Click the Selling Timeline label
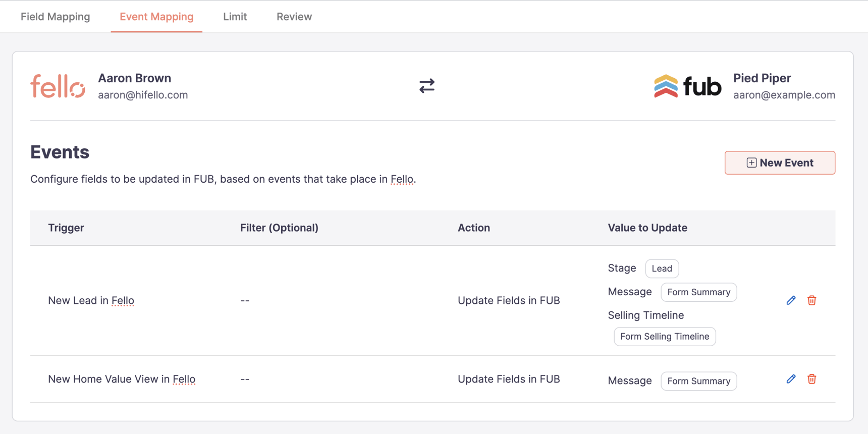868x434 pixels. pos(646,315)
